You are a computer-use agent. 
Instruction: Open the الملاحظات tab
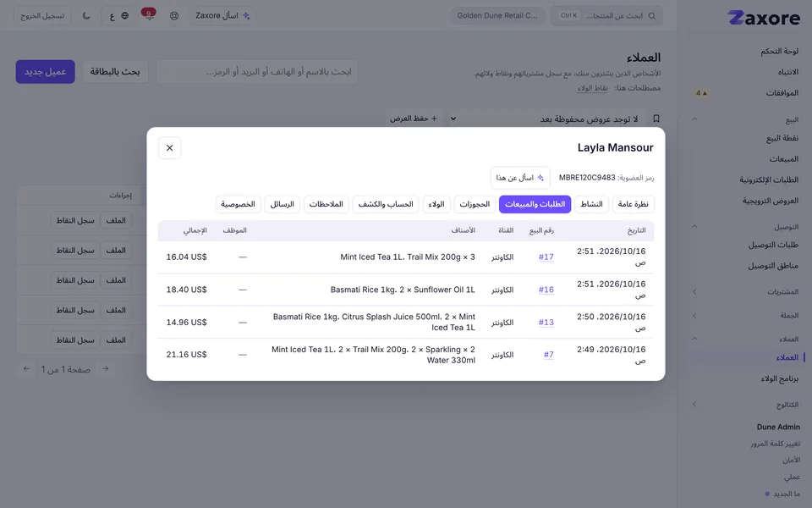[x=326, y=204]
